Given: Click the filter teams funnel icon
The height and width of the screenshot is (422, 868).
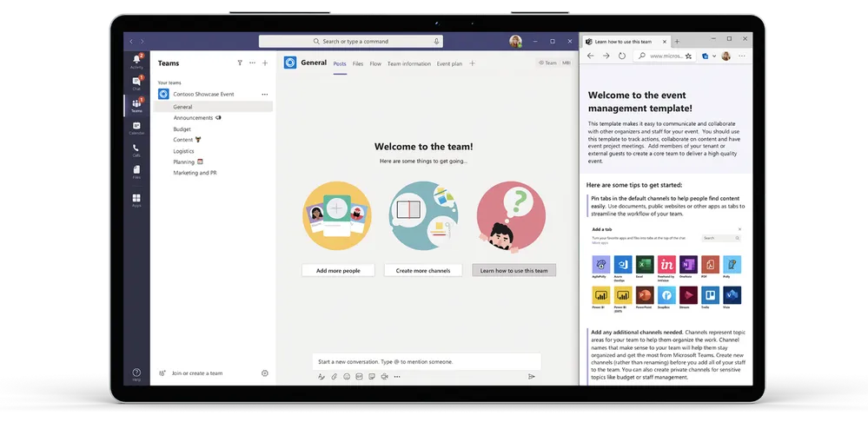Looking at the screenshot, I should (240, 63).
